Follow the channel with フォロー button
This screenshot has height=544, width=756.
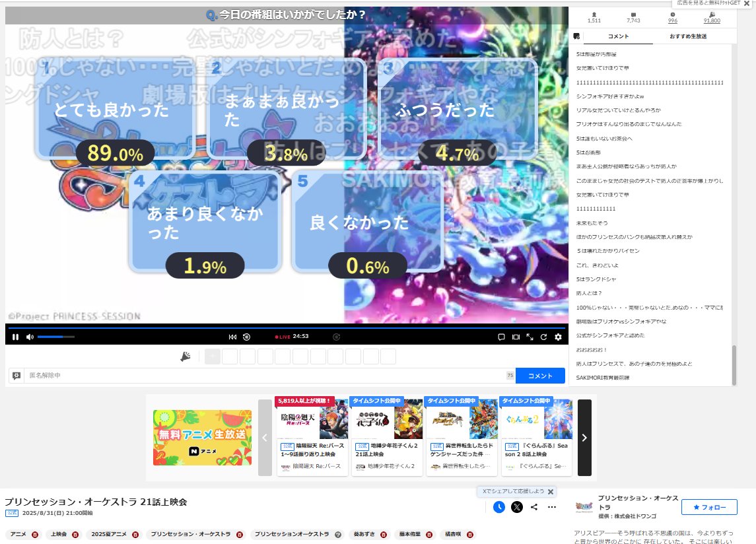[709, 507]
